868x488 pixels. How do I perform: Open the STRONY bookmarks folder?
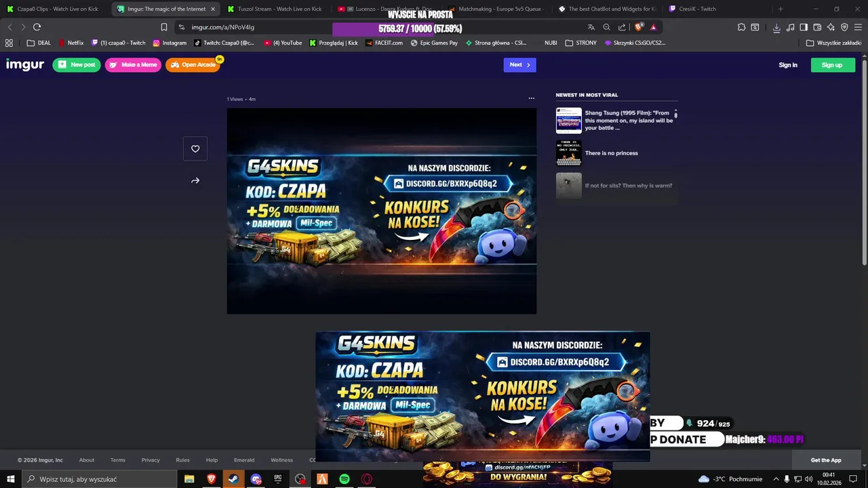tap(581, 43)
